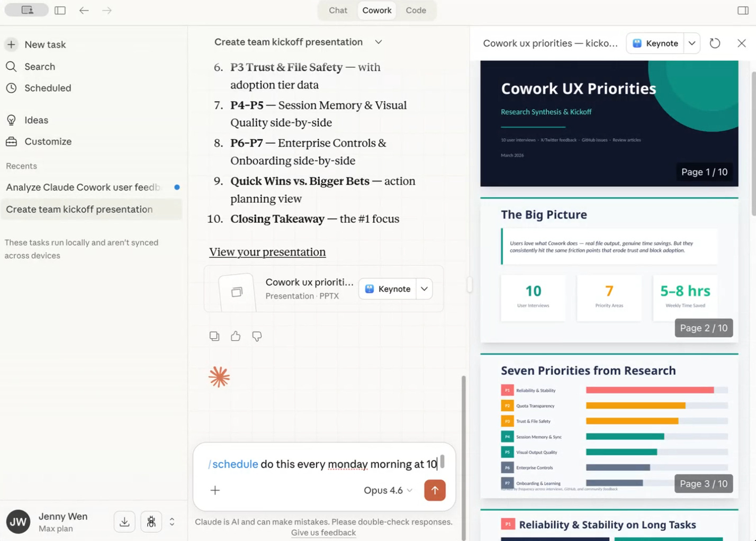The width and height of the screenshot is (756, 541).
Task: Click the plus attachment button in composer
Action: 215,490
